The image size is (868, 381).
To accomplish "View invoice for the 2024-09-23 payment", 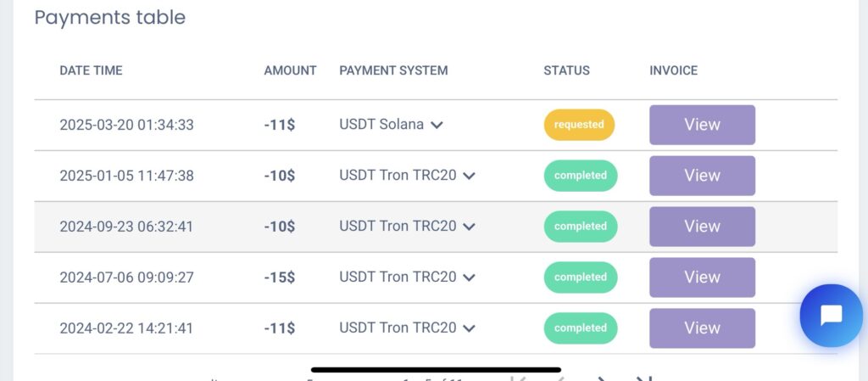I will tap(702, 227).
